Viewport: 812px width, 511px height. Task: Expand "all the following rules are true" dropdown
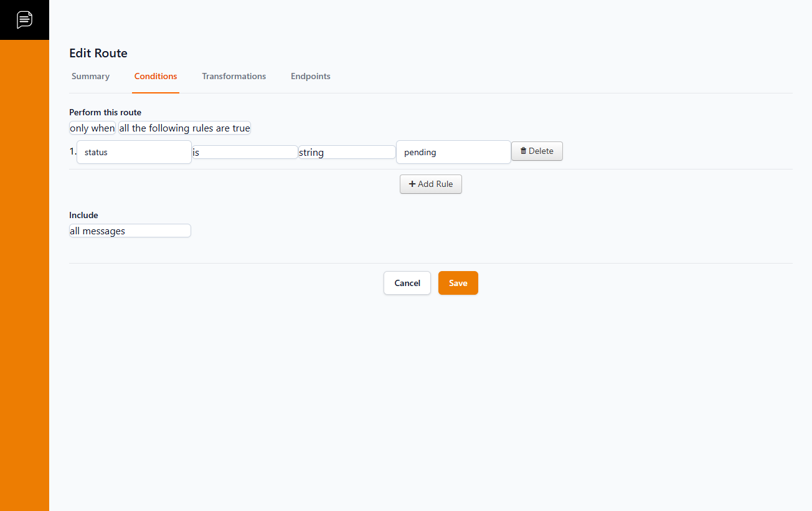tap(184, 128)
